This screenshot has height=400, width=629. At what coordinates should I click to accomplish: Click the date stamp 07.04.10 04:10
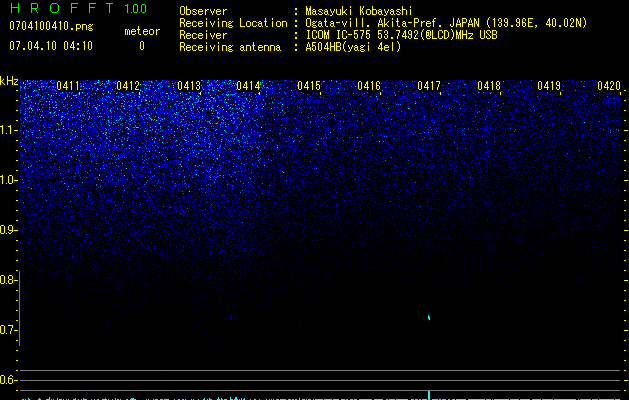[x=51, y=46]
